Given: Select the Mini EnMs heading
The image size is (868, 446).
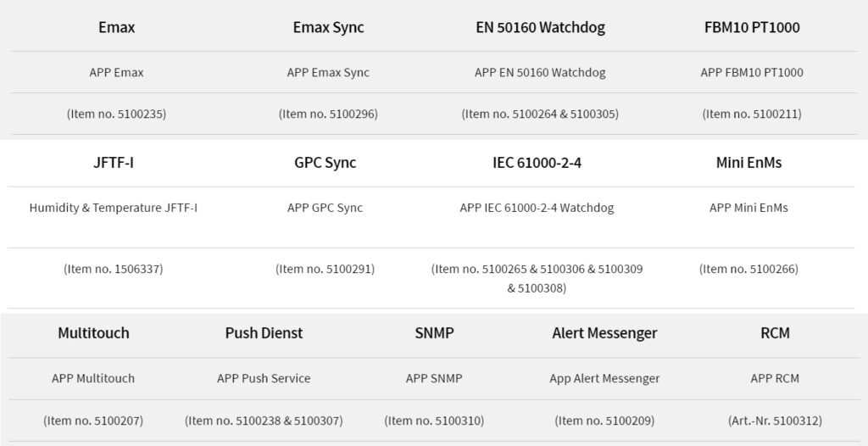Looking at the screenshot, I should click(748, 163).
